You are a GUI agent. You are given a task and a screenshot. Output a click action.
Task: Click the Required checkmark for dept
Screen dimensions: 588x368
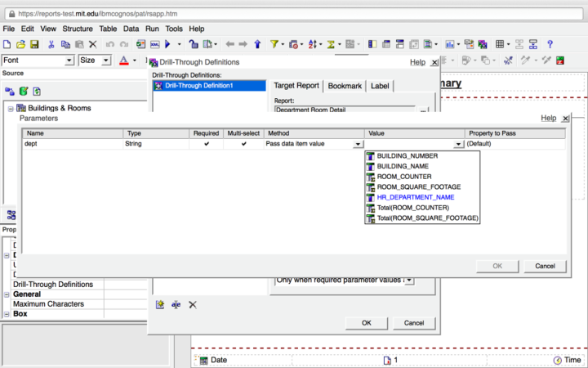pyautogui.click(x=207, y=144)
